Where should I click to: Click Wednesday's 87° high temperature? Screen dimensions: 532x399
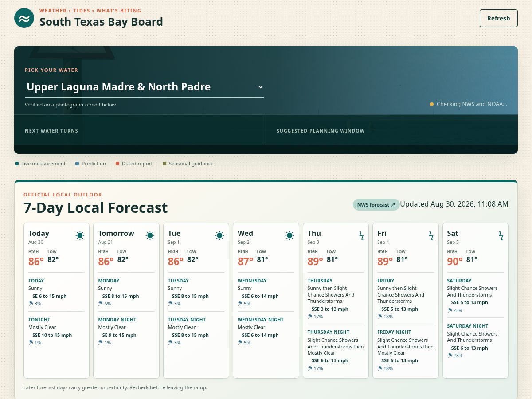point(246,262)
